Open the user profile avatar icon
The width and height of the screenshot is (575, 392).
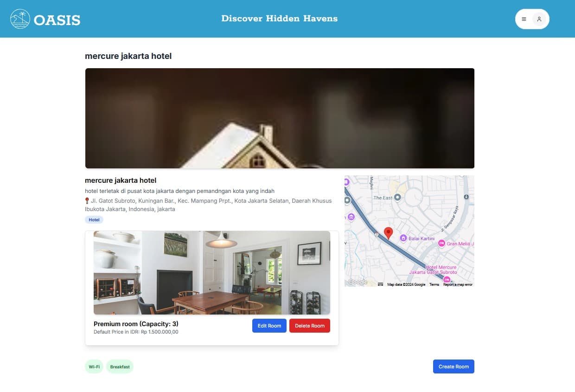pos(539,19)
